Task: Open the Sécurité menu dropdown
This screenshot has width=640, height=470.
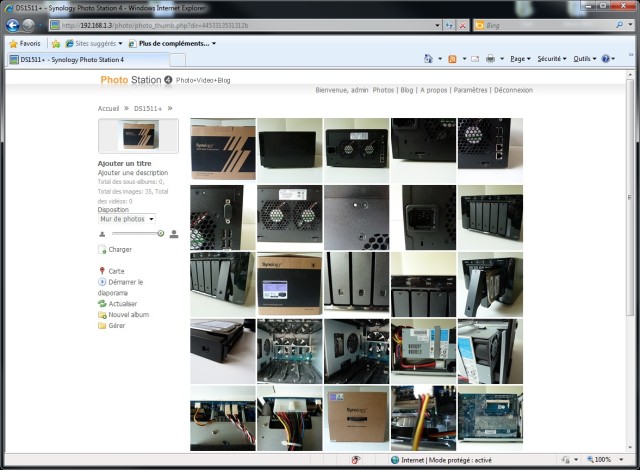Action: click(552, 59)
